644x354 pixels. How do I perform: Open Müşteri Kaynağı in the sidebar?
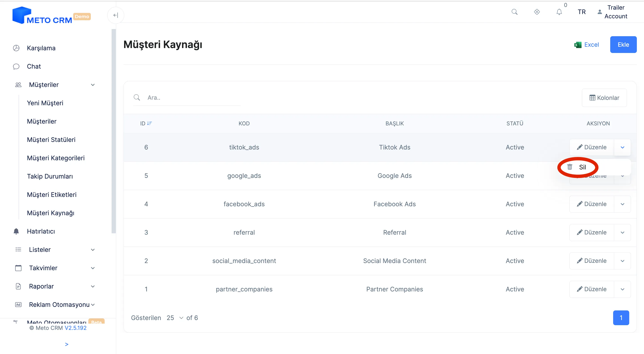(51, 213)
